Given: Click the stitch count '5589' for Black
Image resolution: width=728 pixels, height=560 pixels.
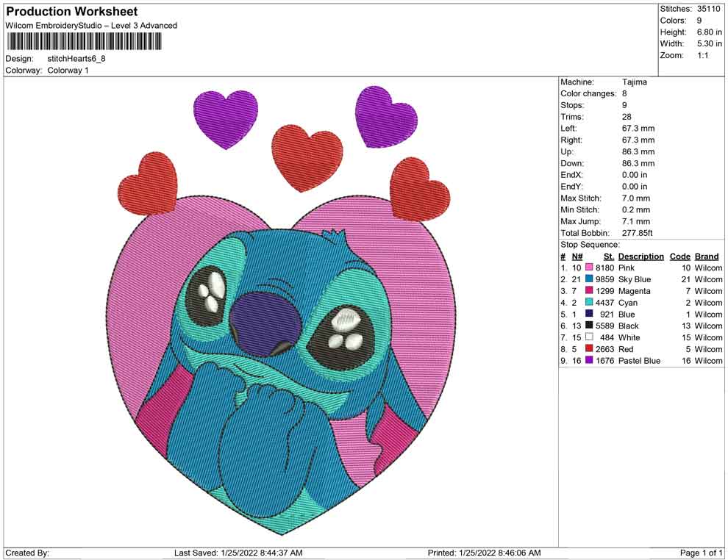Looking at the screenshot, I should click(605, 326).
